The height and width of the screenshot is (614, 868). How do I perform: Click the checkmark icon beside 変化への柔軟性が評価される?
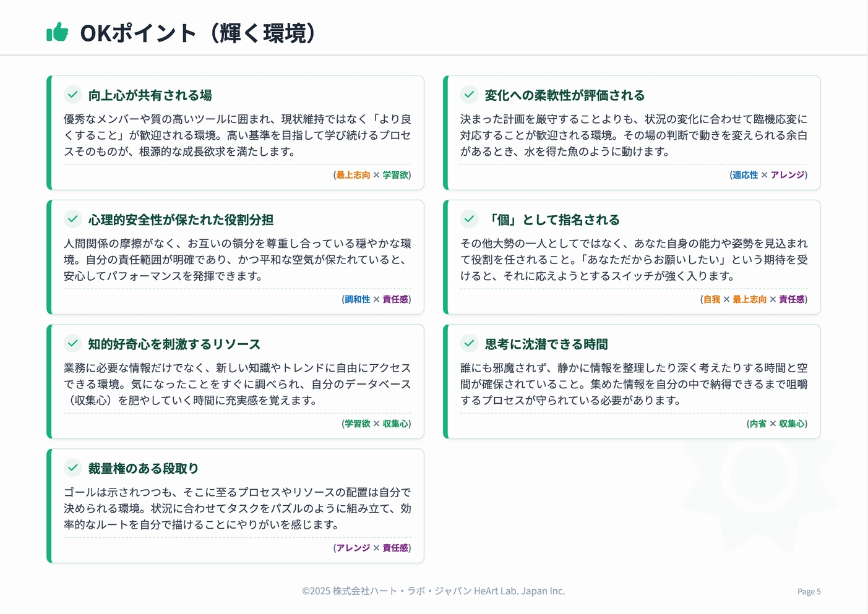pyautogui.click(x=468, y=95)
